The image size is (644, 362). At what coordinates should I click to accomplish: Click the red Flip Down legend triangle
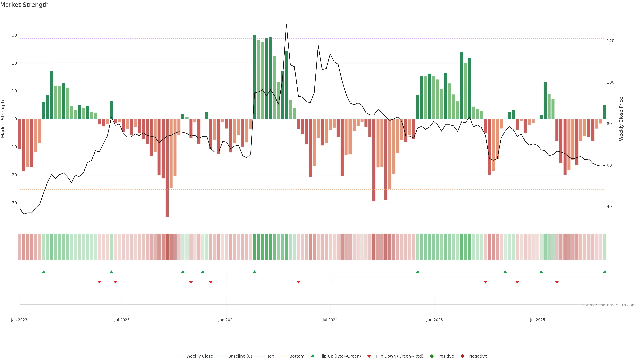click(369, 356)
